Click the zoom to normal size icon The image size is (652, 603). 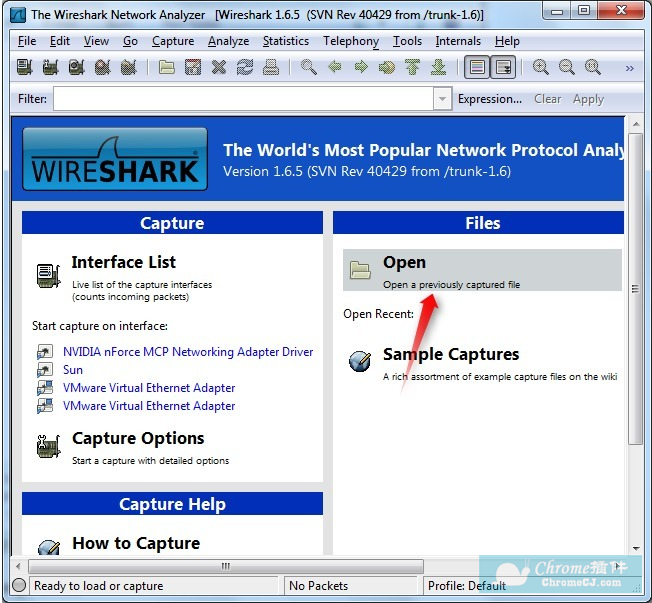(593, 67)
